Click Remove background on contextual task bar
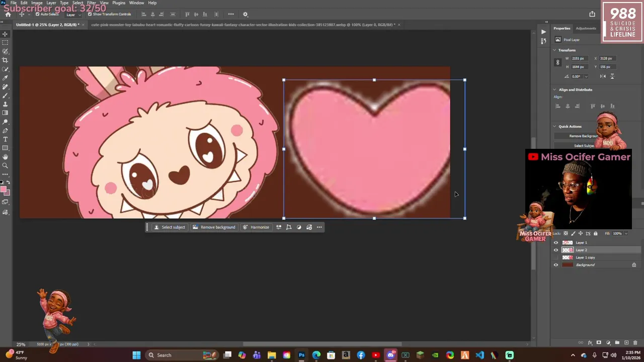644x362 pixels. click(x=214, y=227)
